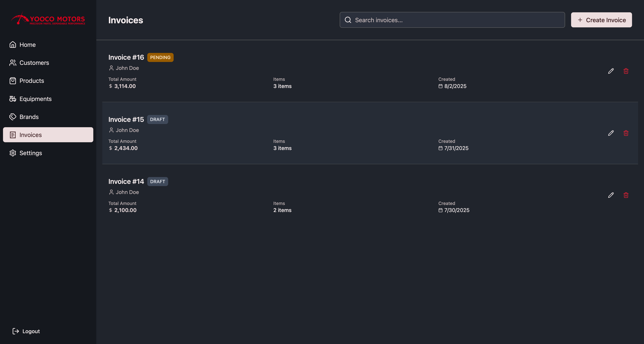Delete Invoice #15 with the trash icon
Viewport: 644px width, 344px height.
[626, 133]
